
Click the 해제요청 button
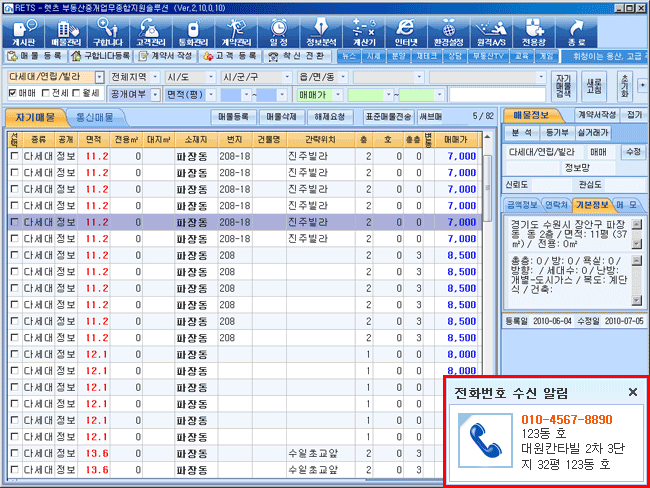pyautogui.click(x=330, y=117)
